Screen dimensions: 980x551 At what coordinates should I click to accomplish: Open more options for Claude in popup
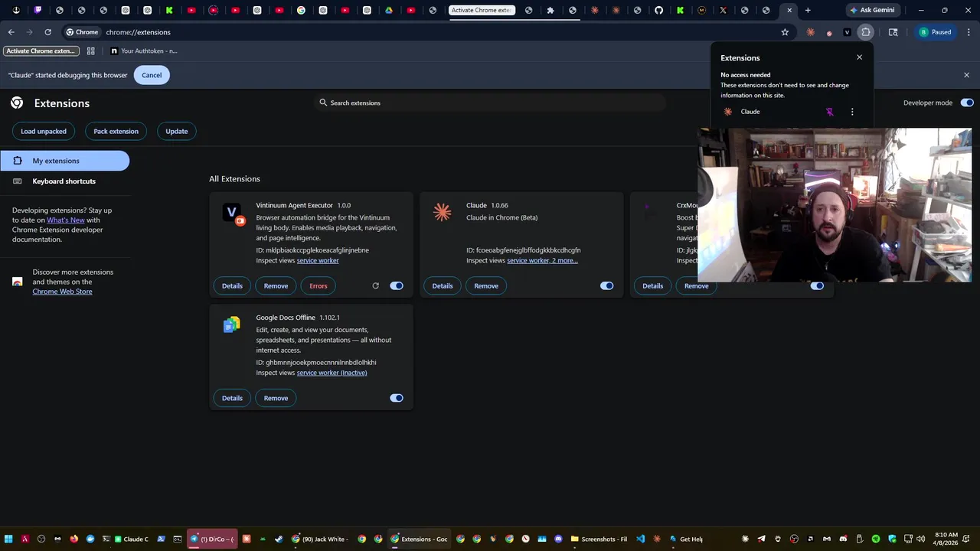pos(852,112)
